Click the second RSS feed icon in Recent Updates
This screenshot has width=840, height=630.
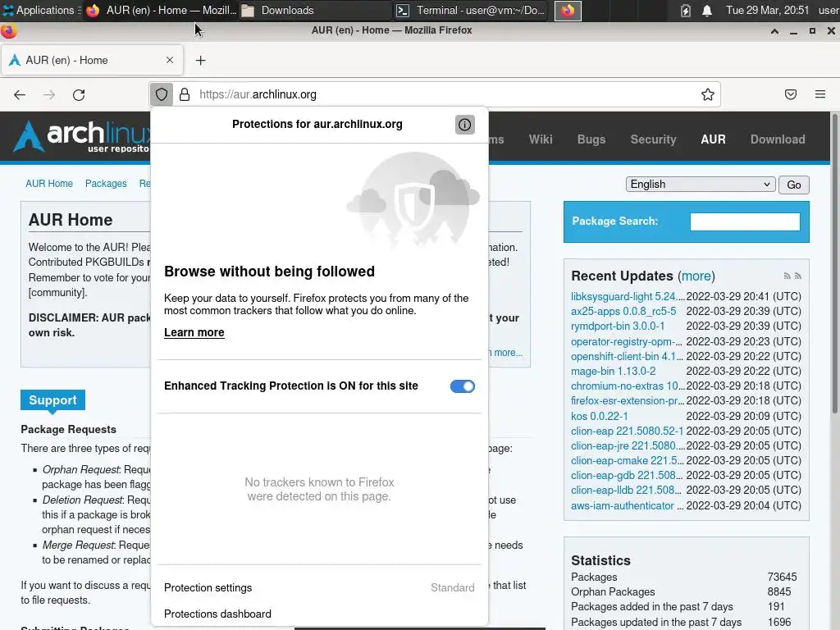797,276
